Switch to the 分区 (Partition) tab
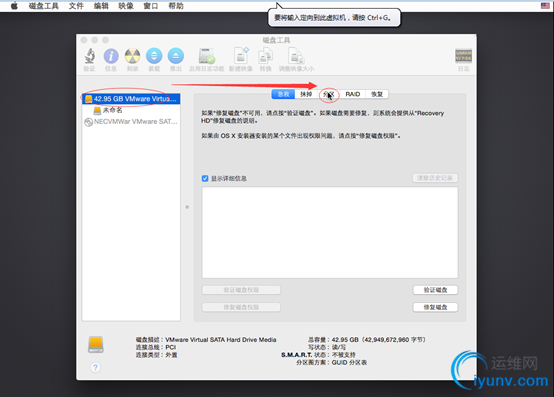554x397 pixels. (329, 94)
